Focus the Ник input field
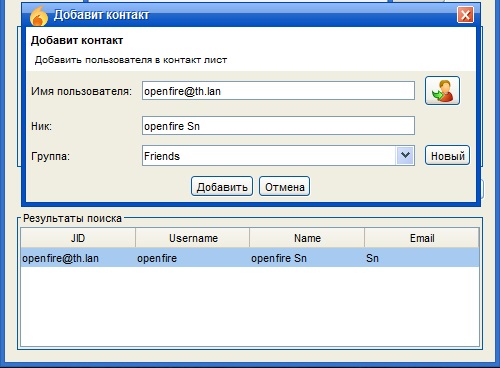This screenshot has width=500, height=368. pos(278,126)
